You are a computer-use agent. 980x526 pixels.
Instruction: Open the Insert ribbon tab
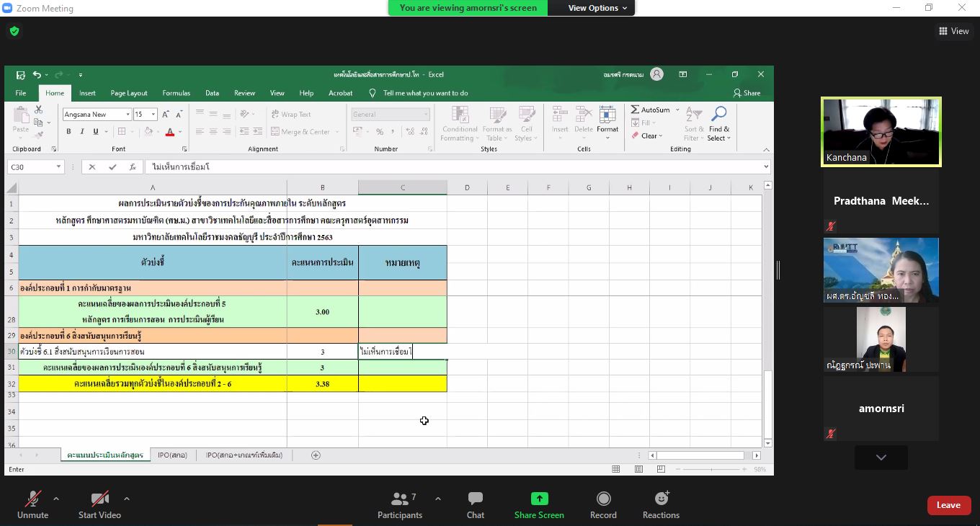pos(87,93)
